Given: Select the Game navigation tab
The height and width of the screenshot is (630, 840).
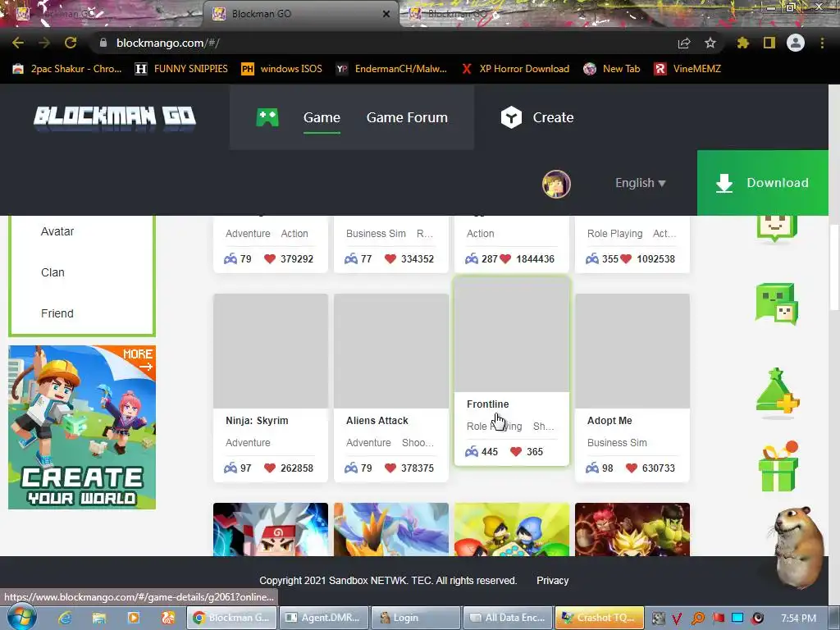Looking at the screenshot, I should [x=322, y=117].
